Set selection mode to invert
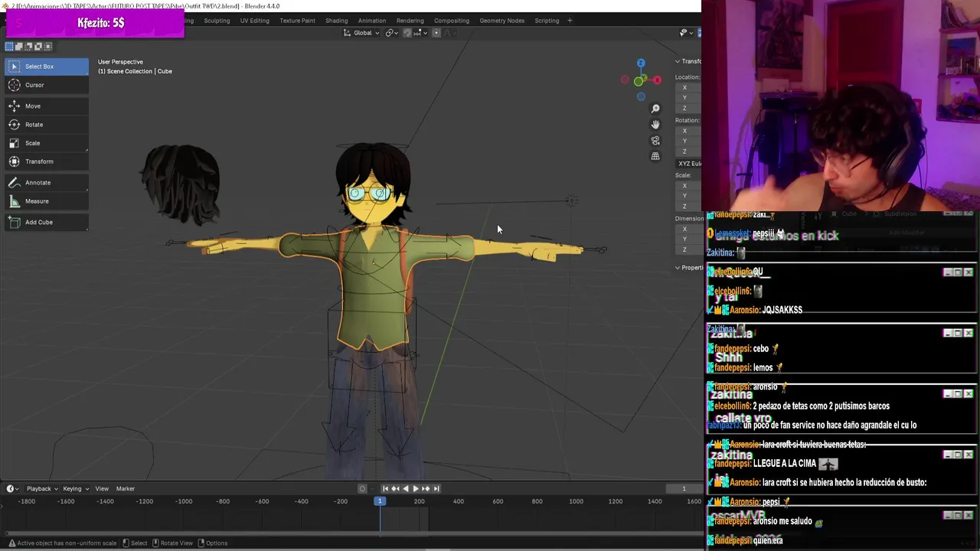Image resolution: width=980 pixels, height=551 pixels. coord(38,47)
